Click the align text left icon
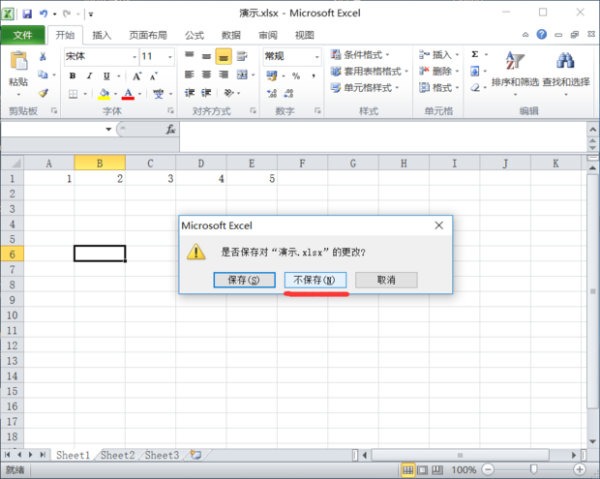 tap(189, 74)
